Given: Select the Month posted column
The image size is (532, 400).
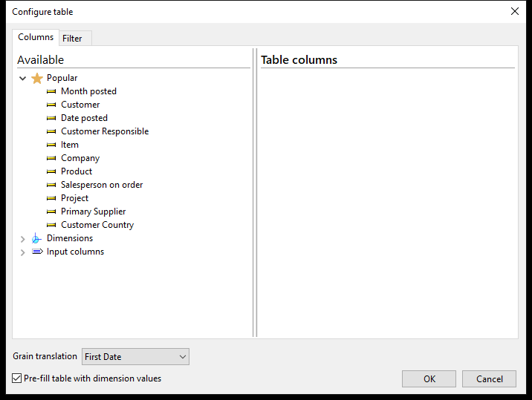Looking at the screenshot, I should (x=88, y=91).
